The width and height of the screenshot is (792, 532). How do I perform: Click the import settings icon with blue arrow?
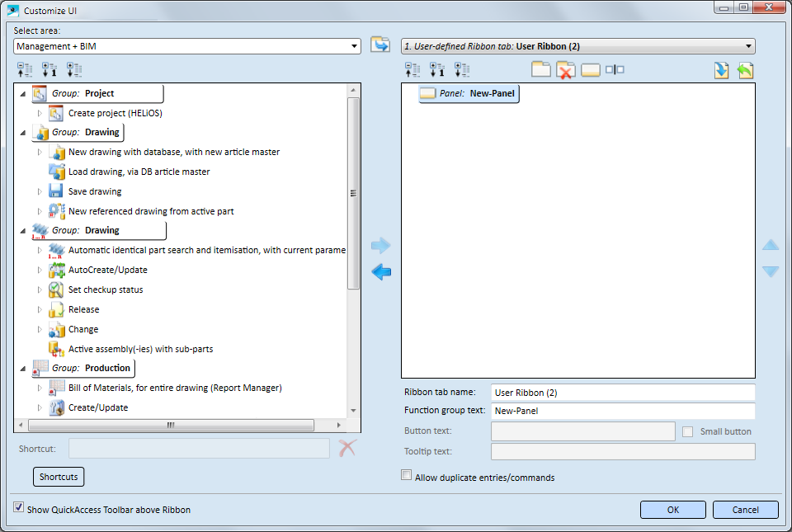(x=721, y=69)
